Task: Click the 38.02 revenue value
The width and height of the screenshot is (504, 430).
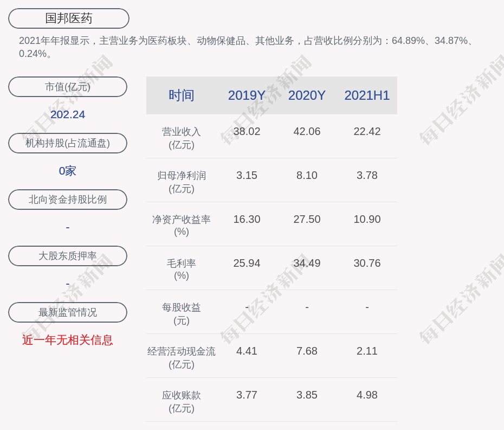Action: coord(247,132)
